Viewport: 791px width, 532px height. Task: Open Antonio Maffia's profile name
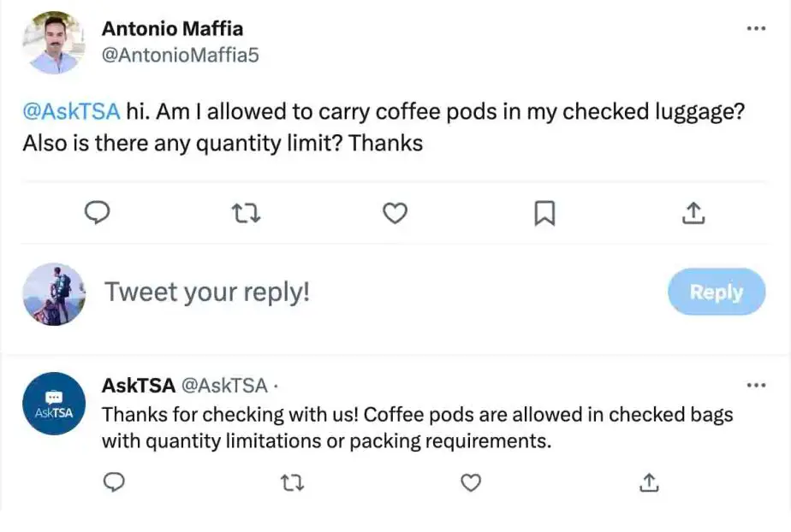click(173, 29)
